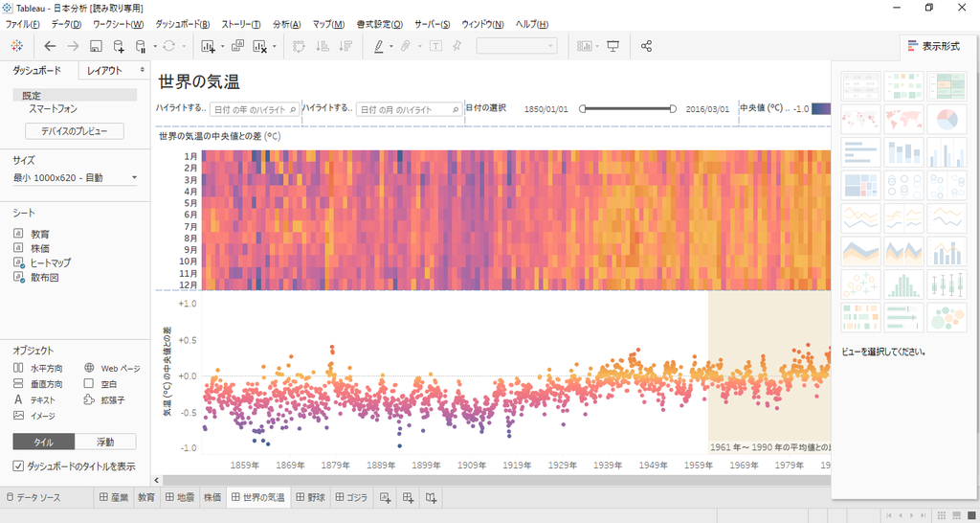Select the スマートフォン device layout
Viewport: 980px width, 523px height.
54,109
